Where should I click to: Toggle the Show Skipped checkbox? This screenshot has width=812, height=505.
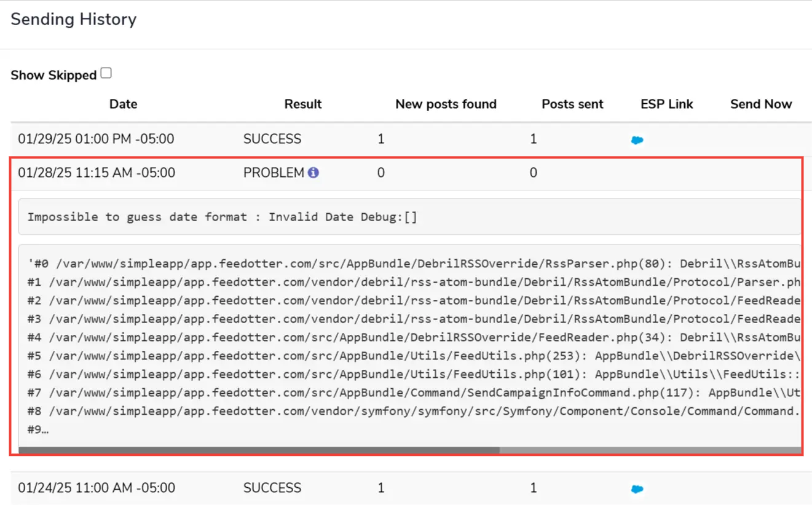click(106, 73)
